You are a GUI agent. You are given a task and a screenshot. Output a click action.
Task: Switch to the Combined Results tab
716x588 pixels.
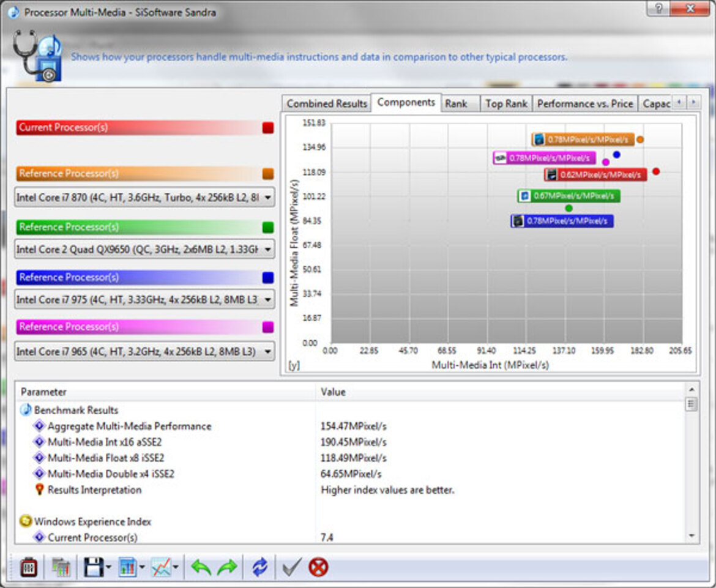[x=327, y=104]
